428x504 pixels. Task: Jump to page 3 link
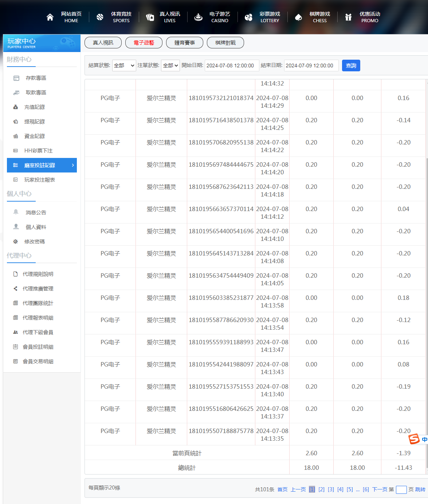[331, 489]
